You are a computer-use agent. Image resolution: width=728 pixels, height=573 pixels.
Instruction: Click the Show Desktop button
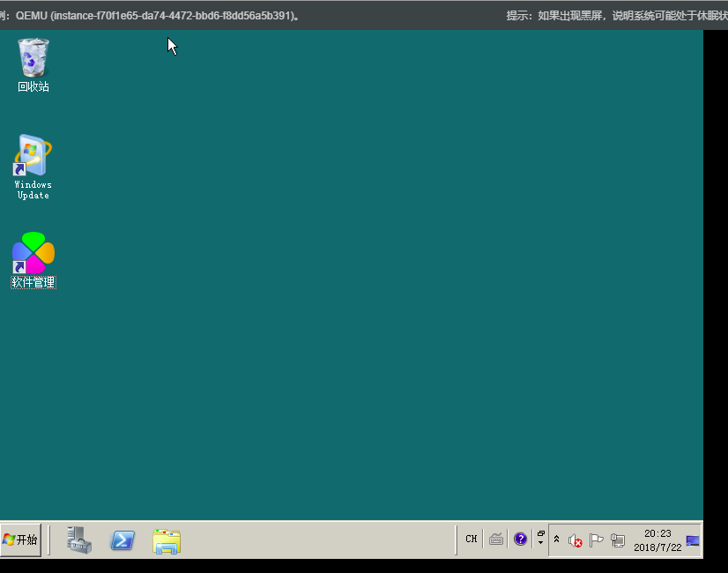[693, 540]
